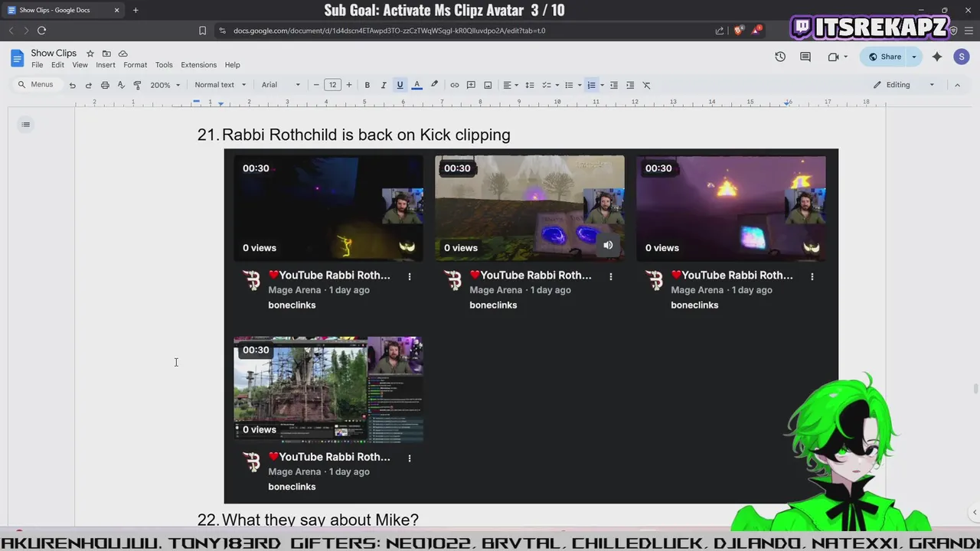Open the Normal text style dropdown

coord(220,85)
